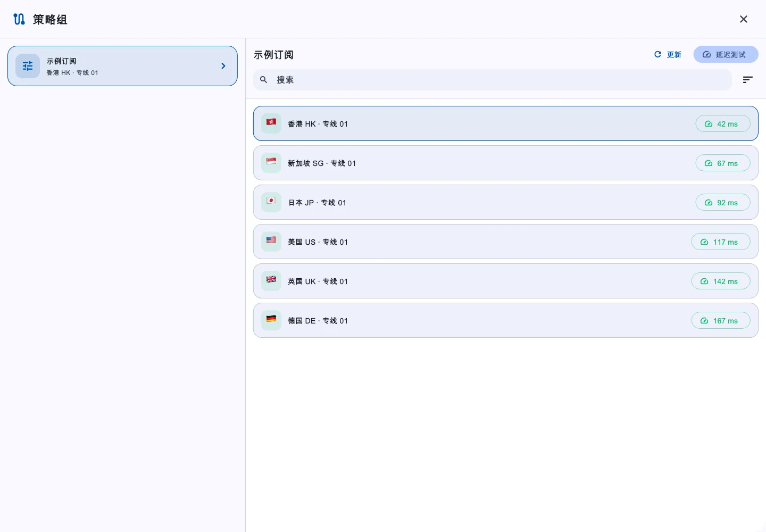Expand the 示例订阅 group chevron arrow

[223, 66]
